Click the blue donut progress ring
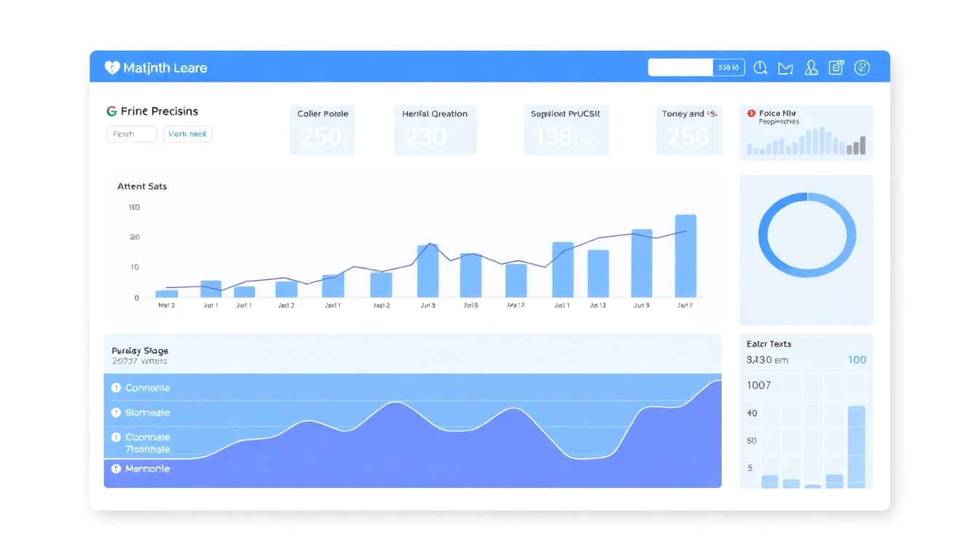The image size is (980, 560). tap(806, 235)
